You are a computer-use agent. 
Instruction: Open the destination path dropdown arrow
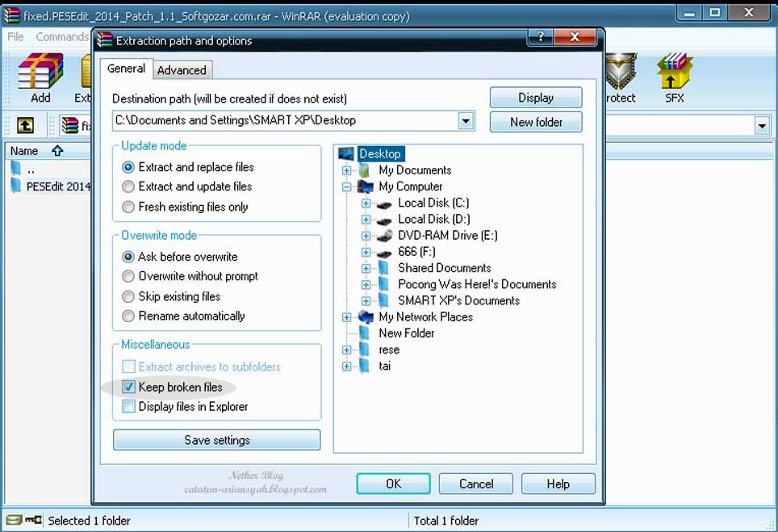click(466, 120)
